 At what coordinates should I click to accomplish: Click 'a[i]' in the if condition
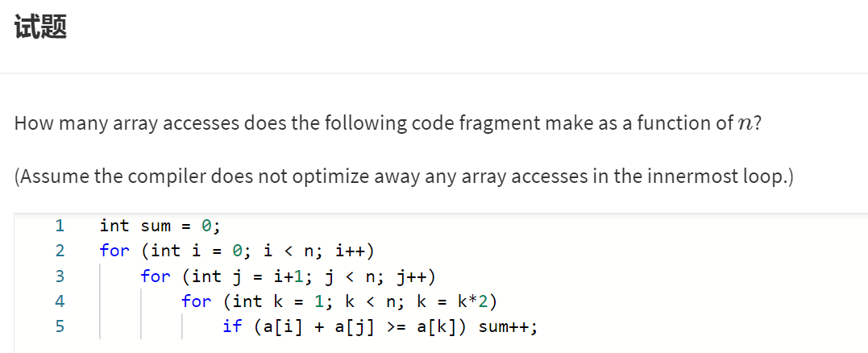(x=278, y=327)
